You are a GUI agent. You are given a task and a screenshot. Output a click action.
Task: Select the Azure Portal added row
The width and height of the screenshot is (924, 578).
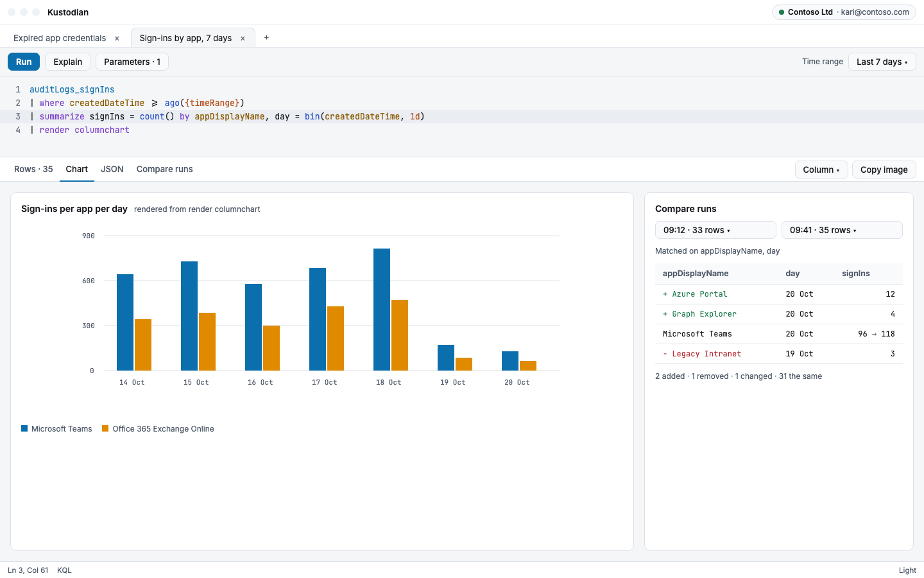tap(779, 294)
